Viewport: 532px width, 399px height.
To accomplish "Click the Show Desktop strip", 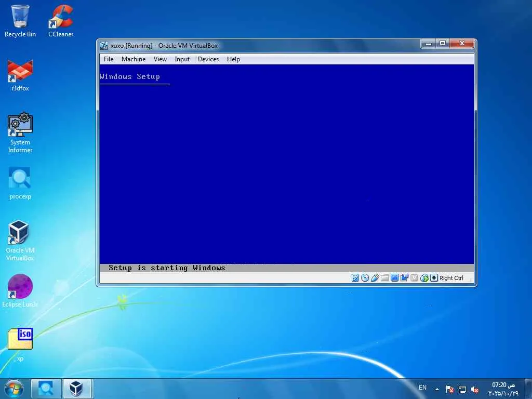I will tap(528, 389).
